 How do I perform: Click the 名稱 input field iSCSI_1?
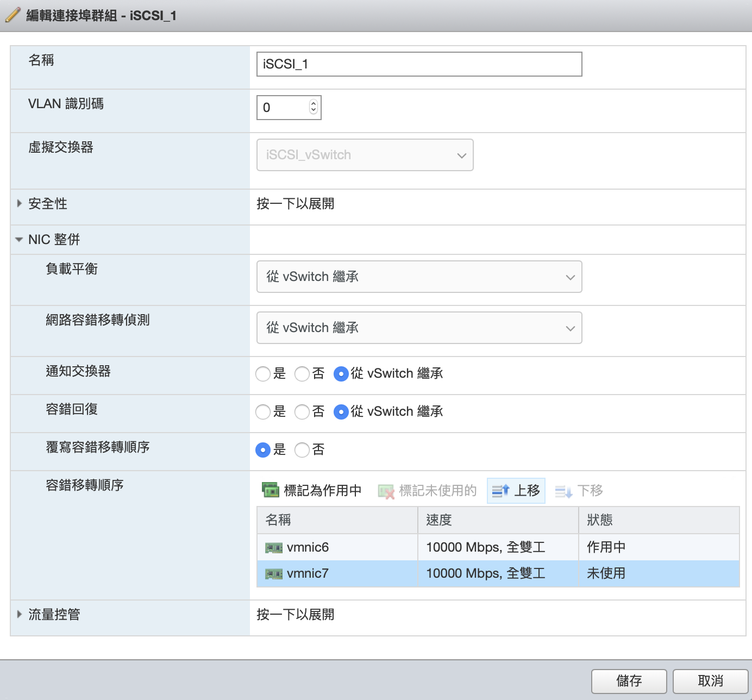419,64
